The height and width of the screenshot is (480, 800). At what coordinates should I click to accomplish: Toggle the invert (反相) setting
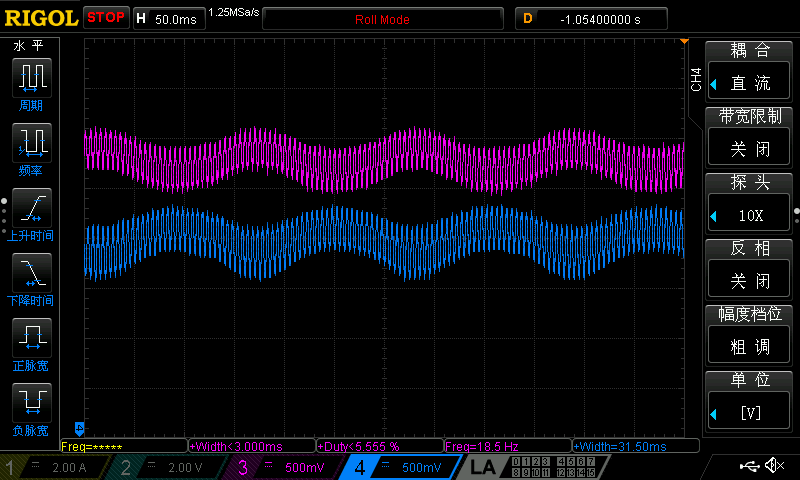[x=750, y=280]
